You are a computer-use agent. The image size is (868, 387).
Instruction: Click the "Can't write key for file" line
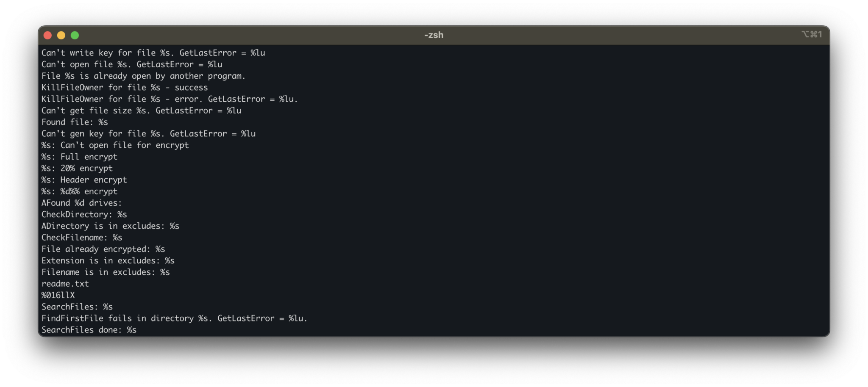click(153, 53)
